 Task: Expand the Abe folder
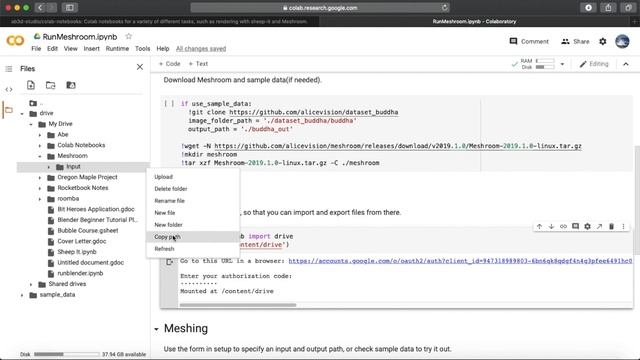click(40, 135)
